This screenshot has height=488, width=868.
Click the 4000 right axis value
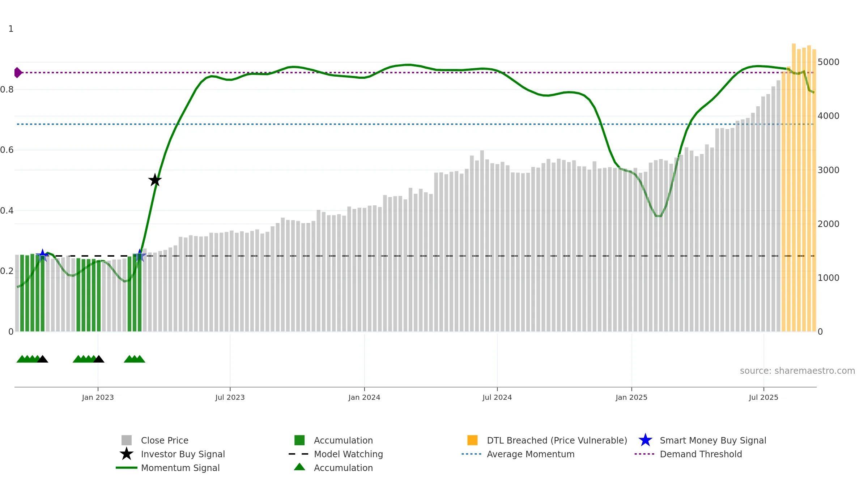point(829,116)
